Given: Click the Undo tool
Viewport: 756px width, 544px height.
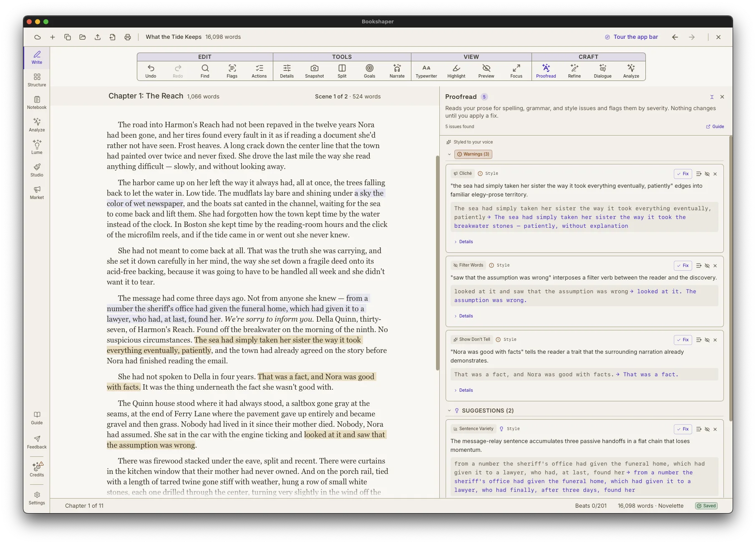Looking at the screenshot, I should point(151,71).
